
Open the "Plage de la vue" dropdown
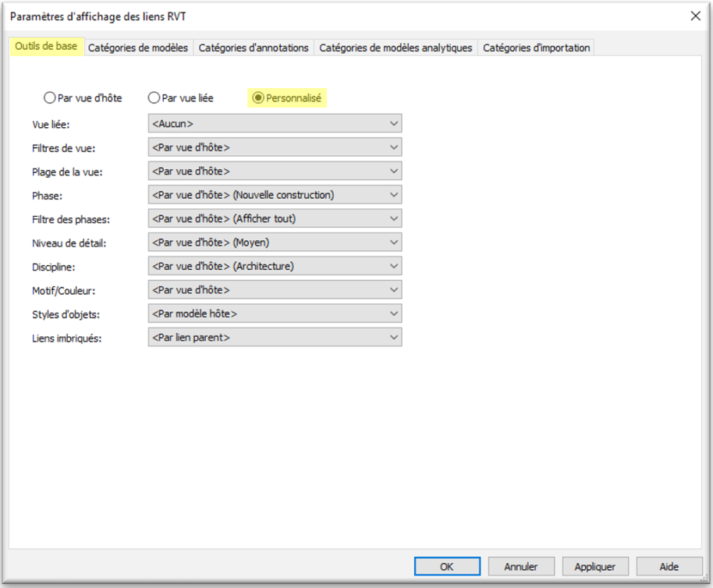coord(275,171)
